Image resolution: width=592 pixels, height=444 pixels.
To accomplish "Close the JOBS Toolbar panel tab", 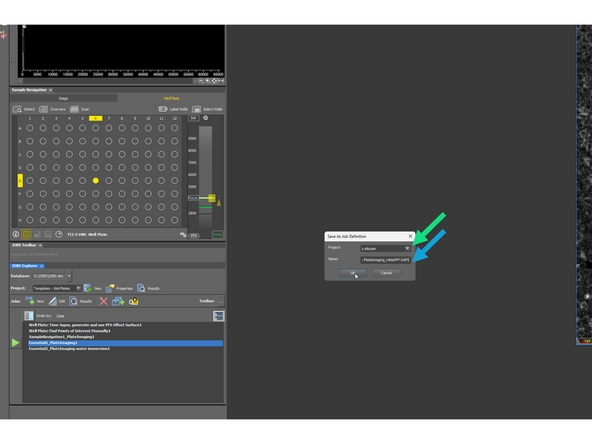I will point(40,245).
